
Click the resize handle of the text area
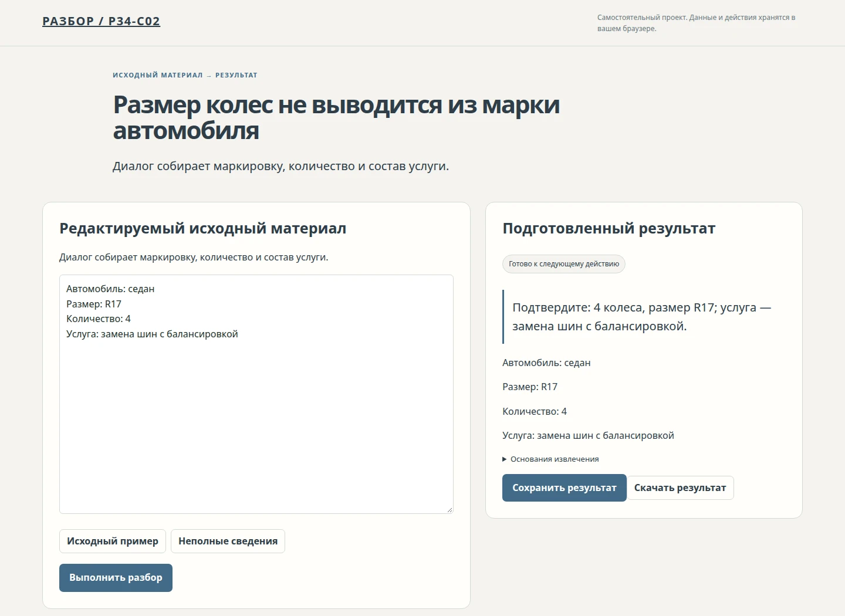(449, 510)
